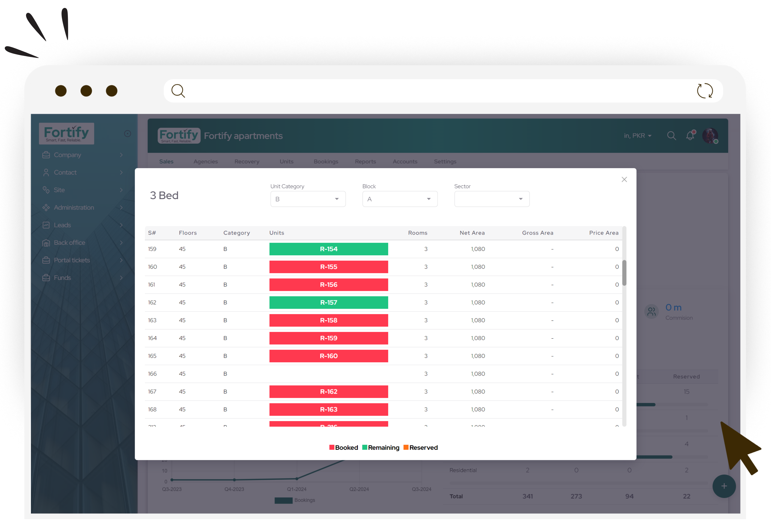Open the user profile avatar
772x532 pixels.
tap(710, 136)
